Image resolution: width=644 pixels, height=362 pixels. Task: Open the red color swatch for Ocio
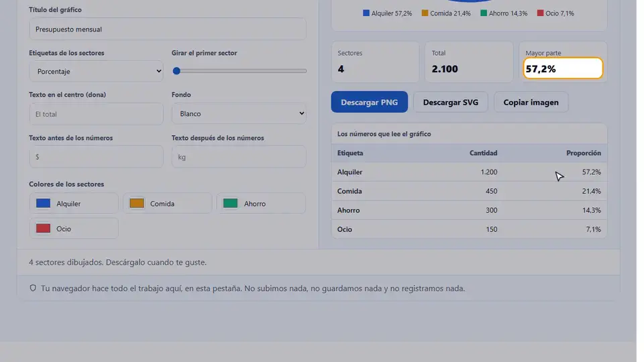coord(43,229)
